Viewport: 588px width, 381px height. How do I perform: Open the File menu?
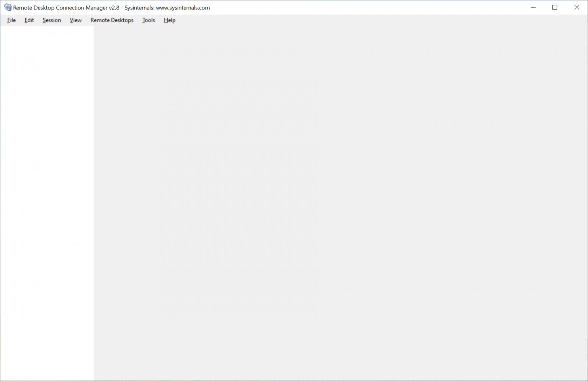click(x=11, y=20)
